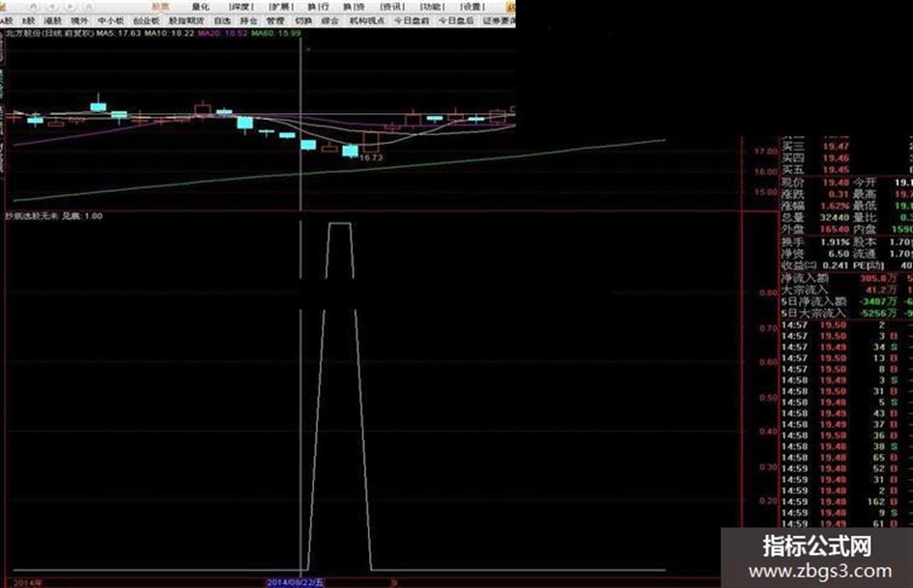Open the 今日盘后 tab
This screenshot has width=913, height=588.
pos(456,20)
